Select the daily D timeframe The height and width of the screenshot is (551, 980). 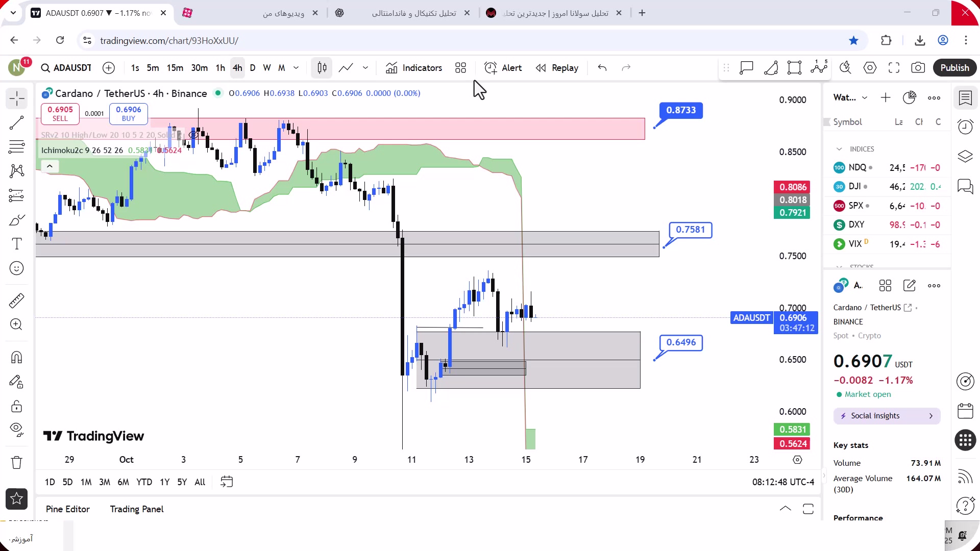click(x=253, y=68)
